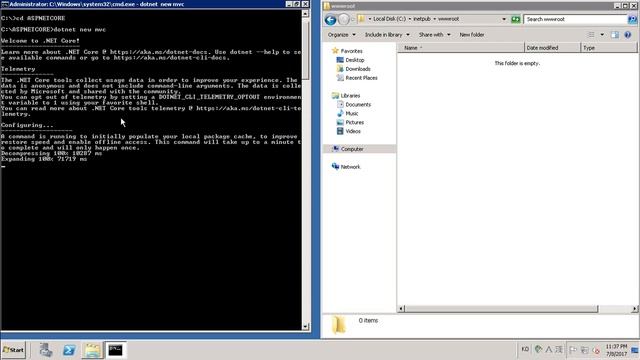
Task: Click cmd window scroll down arrow
Action: click(305, 327)
